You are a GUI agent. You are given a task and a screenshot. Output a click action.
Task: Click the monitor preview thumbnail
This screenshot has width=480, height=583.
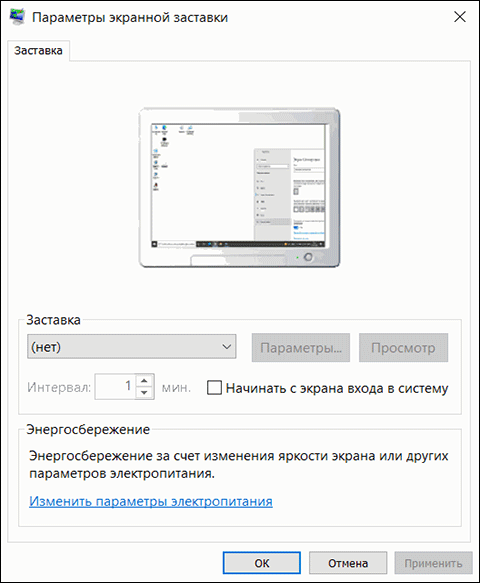239,188
